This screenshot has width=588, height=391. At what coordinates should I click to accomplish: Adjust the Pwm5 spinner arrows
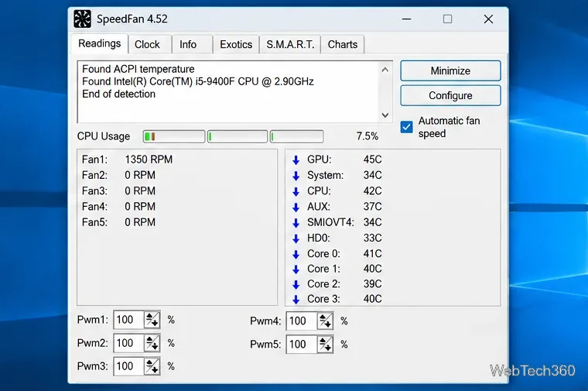tap(325, 344)
